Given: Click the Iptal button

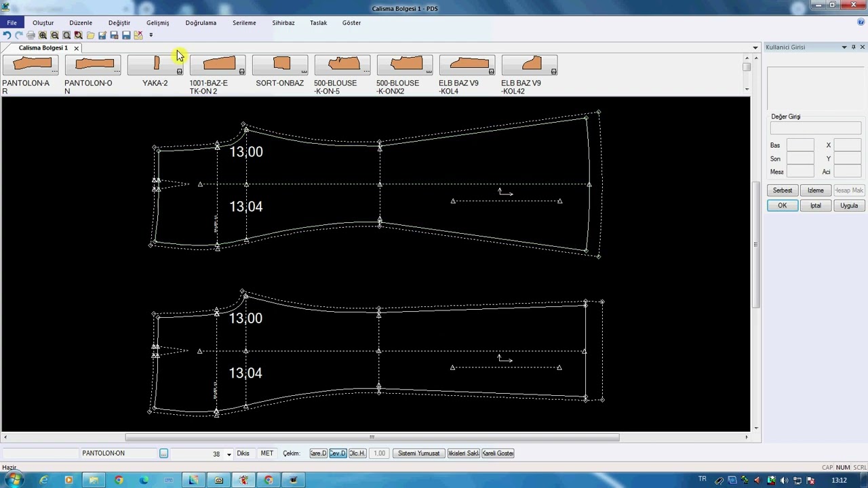Looking at the screenshot, I should tap(815, 205).
